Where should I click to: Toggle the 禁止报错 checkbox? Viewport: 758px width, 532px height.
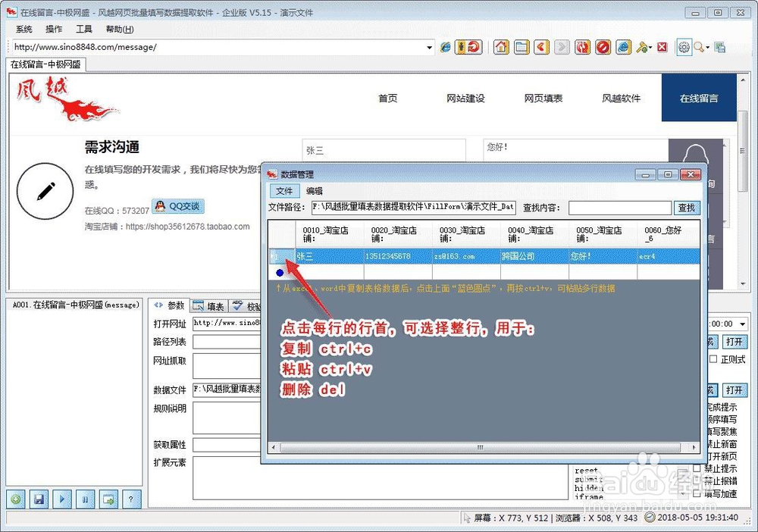tap(697, 480)
